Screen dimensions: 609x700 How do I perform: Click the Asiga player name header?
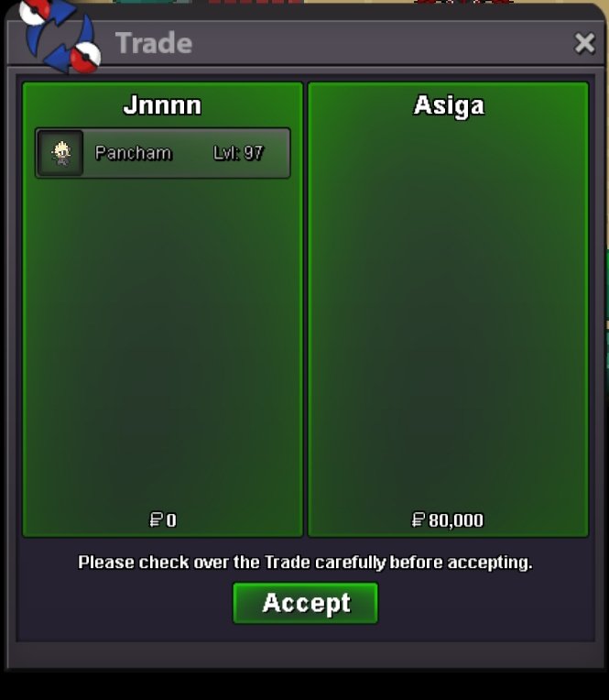point(449,106)
